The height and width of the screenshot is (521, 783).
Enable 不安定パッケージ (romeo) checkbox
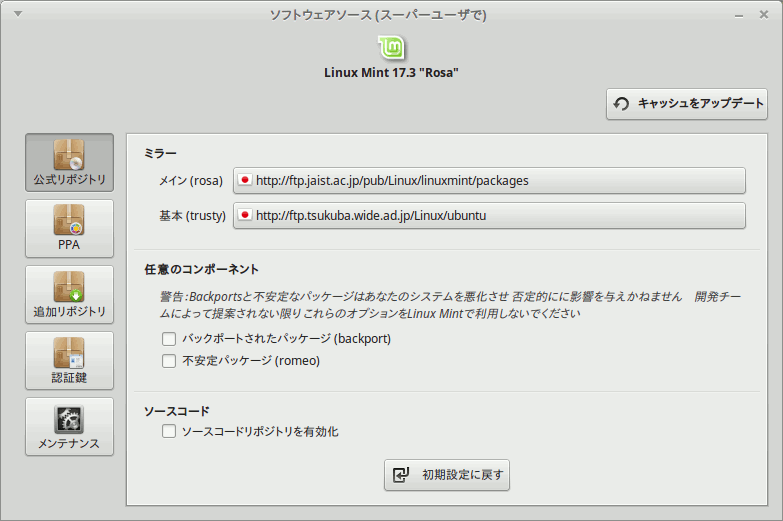tap(169, 361)
